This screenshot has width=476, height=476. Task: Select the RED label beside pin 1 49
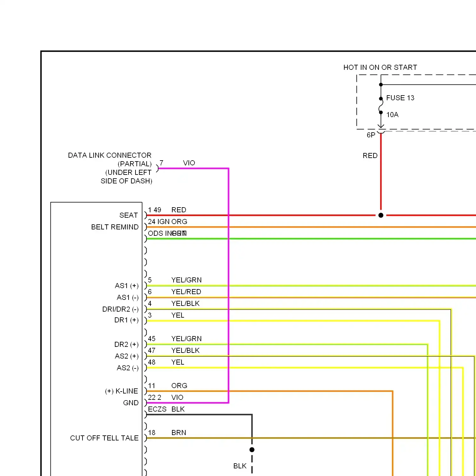(x=179, y=210)
